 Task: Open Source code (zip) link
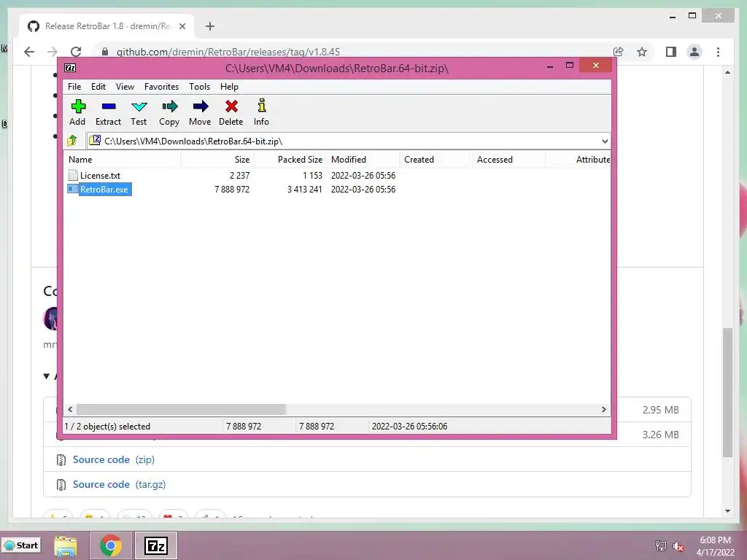113,459
